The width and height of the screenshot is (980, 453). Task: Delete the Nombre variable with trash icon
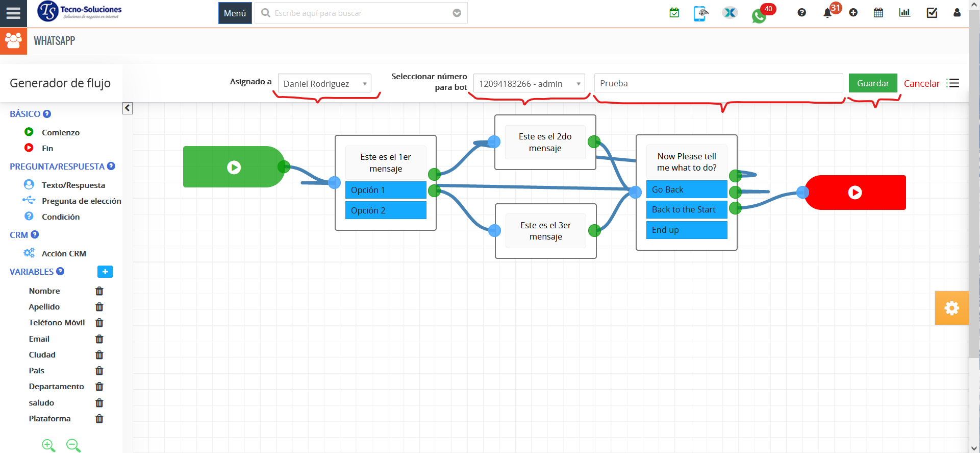[x=99, y=291]
